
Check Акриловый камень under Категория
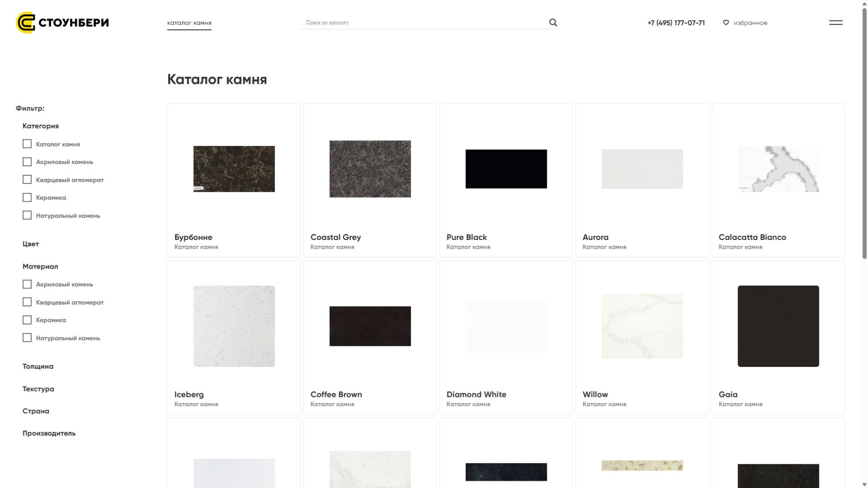(x=27, y=162)
